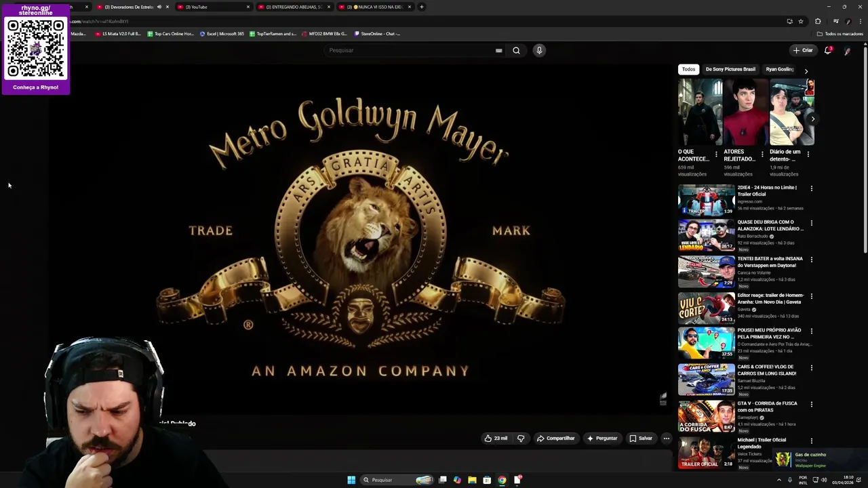Start voice search with the microphone icon
This screenshot has width=868, height=488.
coord(539,50)
